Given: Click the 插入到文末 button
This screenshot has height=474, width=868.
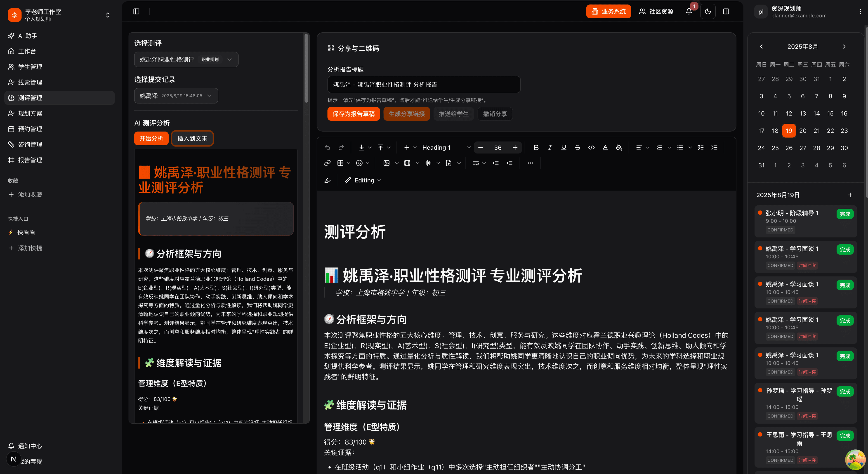Looking at the screenshot, I should [x=192, y=139].
